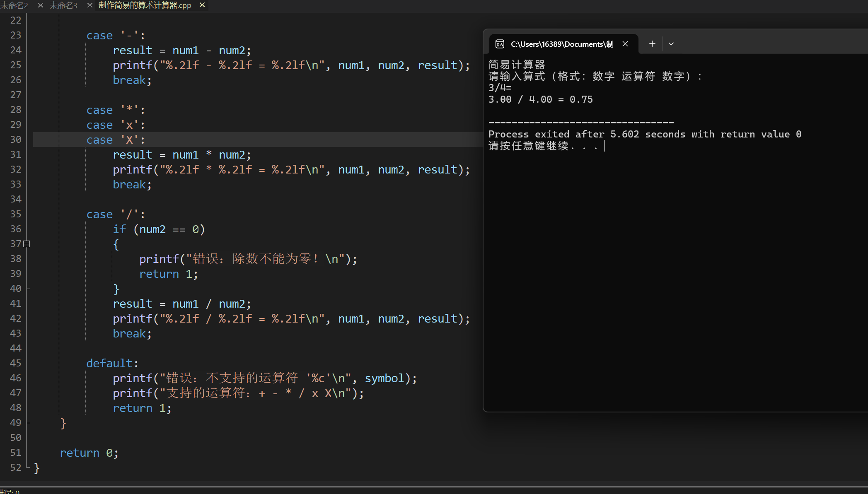This screenshot has height=494, width=868.
Task: Click the fold end marker at line 49
Action: coord(28,423)
